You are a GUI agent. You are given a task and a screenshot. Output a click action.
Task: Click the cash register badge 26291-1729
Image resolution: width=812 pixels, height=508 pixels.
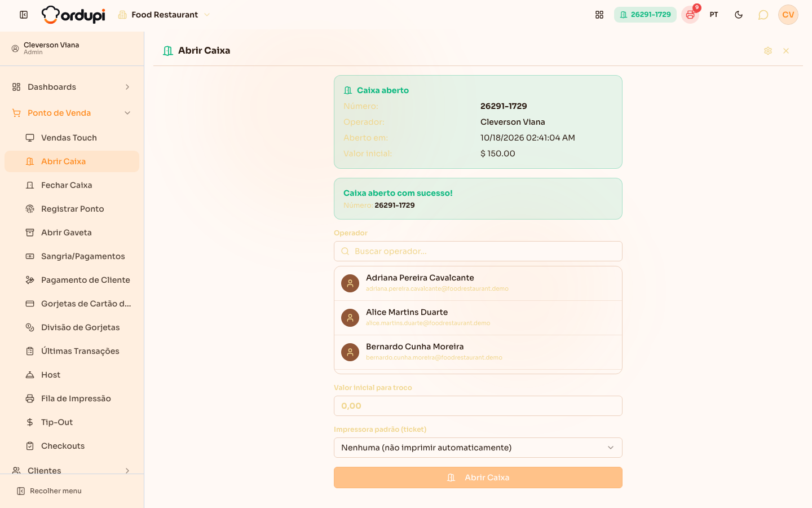click(645, 15)
